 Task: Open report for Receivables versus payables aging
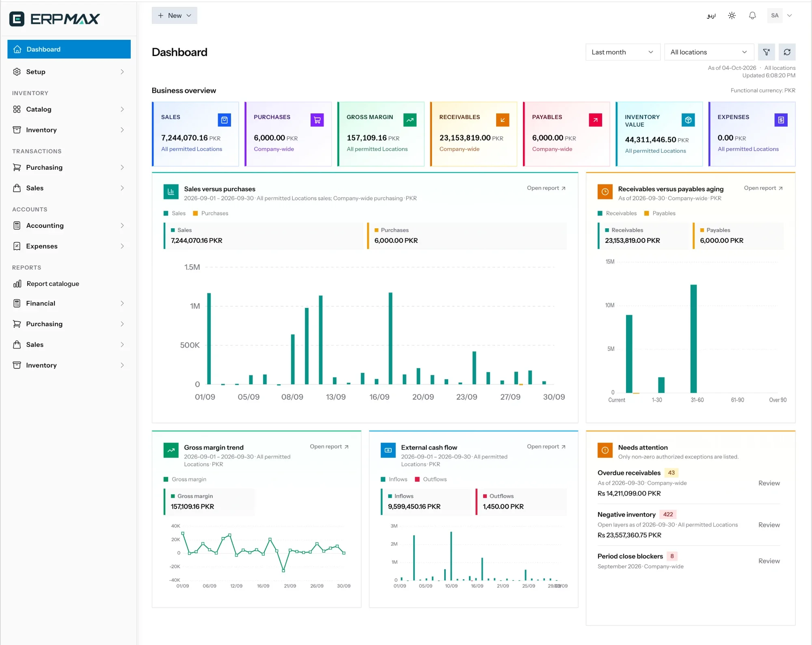pos(763,188)
